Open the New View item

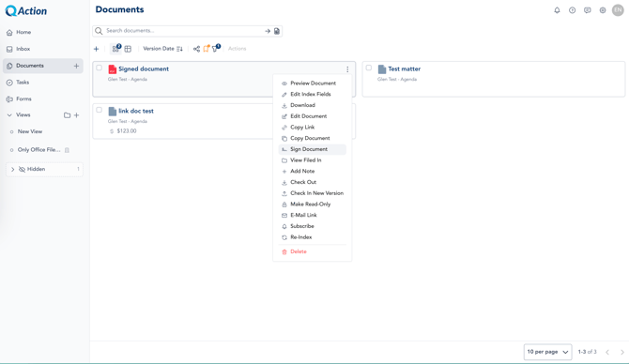[x=30, y=131]
